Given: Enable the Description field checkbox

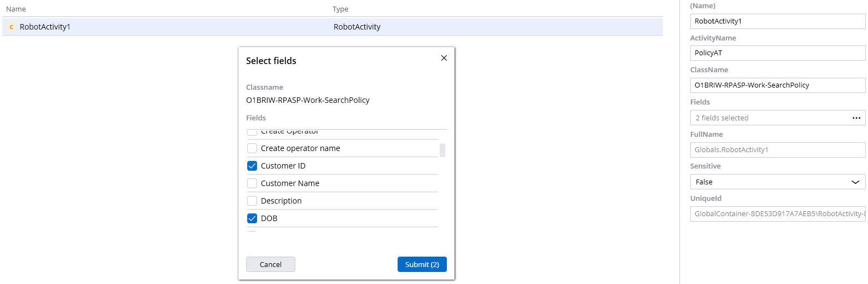Looking at the screenshot, I should tap(252, 201).
